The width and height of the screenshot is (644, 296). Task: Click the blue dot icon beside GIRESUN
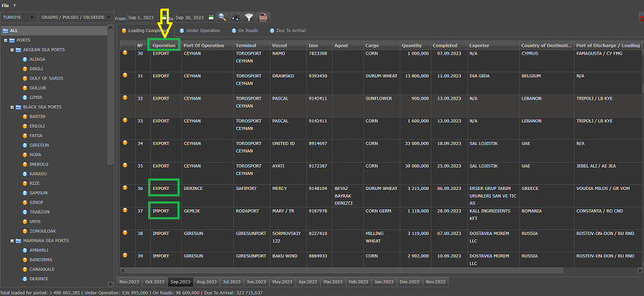coord(24,145)
